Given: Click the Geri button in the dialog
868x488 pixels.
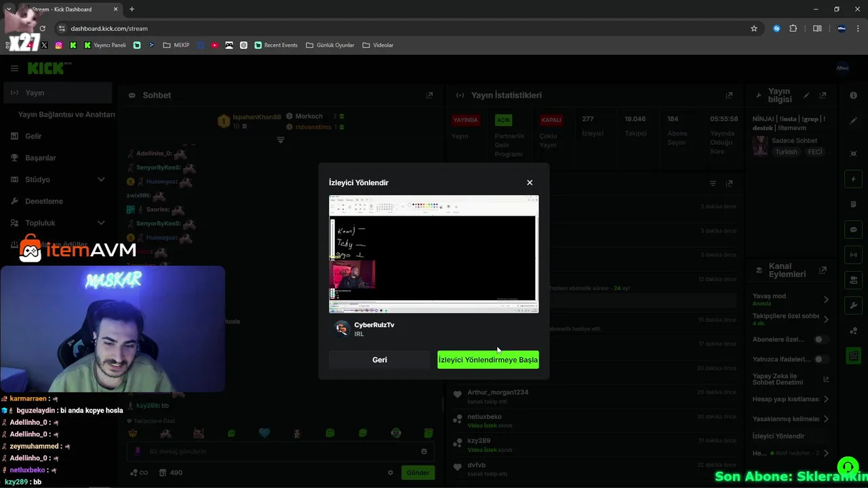Looking at the screenshot, I should [380, 360].
